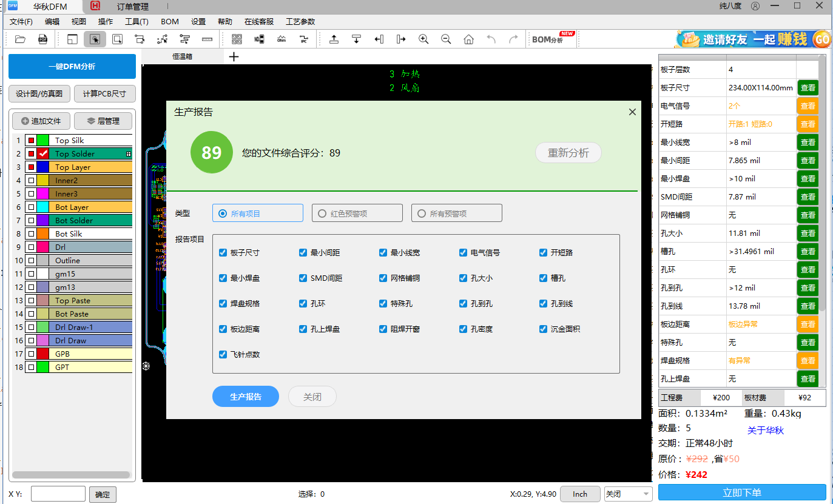Open file with the folder toolbar icon
The height and width of the screenshot is (504, 833).
pyautogui.click(x=21, y=39)
